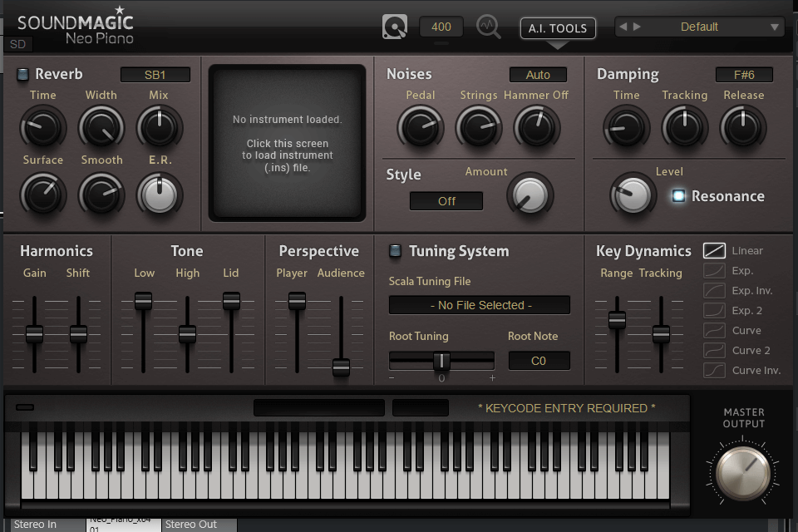Toggle the Reverb power switch

[x=22, y=74]
